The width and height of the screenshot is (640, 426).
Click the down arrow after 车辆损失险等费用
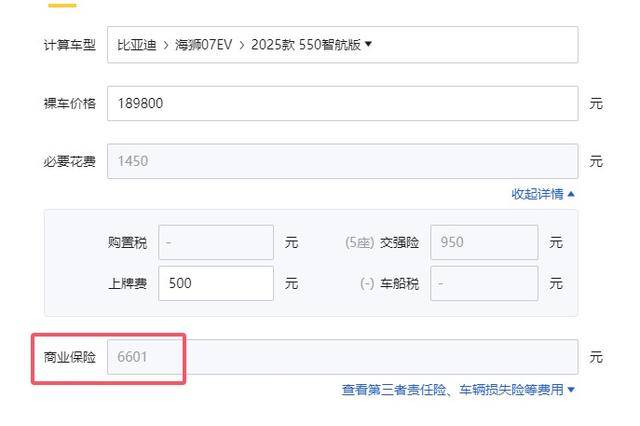[571, 390]
